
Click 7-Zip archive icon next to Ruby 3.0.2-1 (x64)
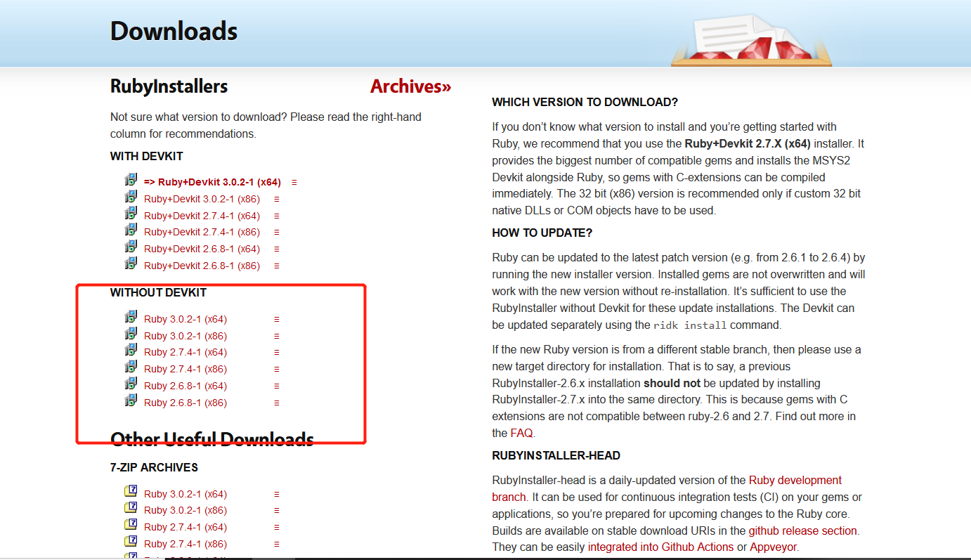point(131,491)
